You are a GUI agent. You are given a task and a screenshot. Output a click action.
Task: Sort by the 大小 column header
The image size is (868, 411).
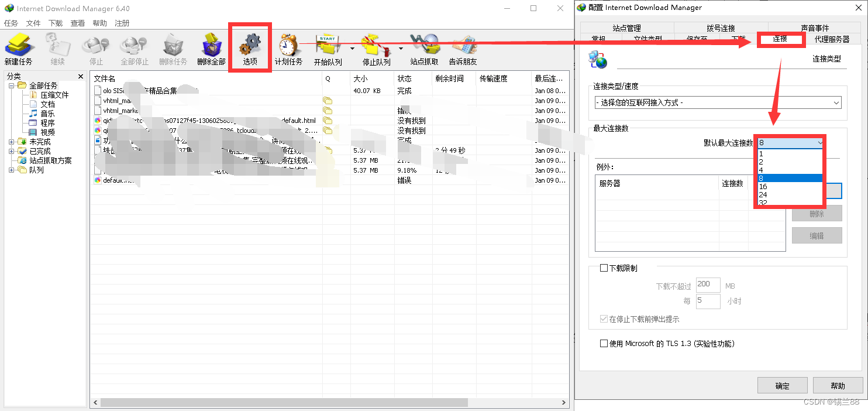click(372, 78)
